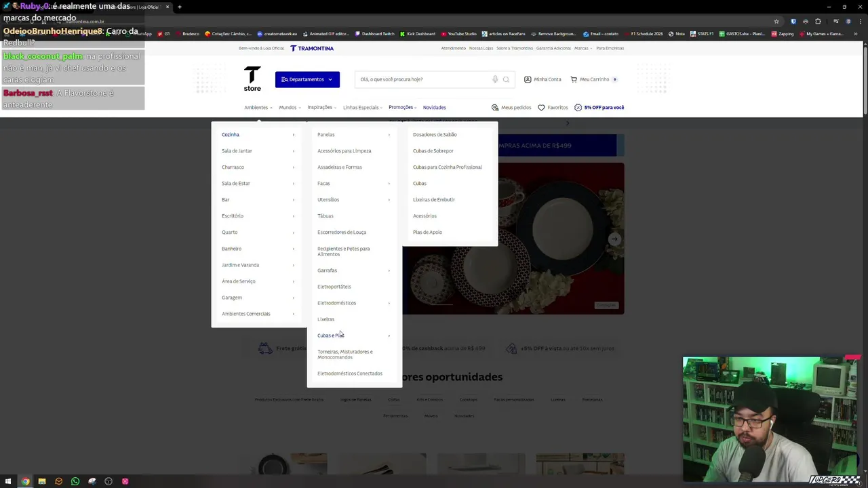The width and height of the screenshot is (868, 488).
Task: Open Favoritos heart link
Action: [553, 107]
